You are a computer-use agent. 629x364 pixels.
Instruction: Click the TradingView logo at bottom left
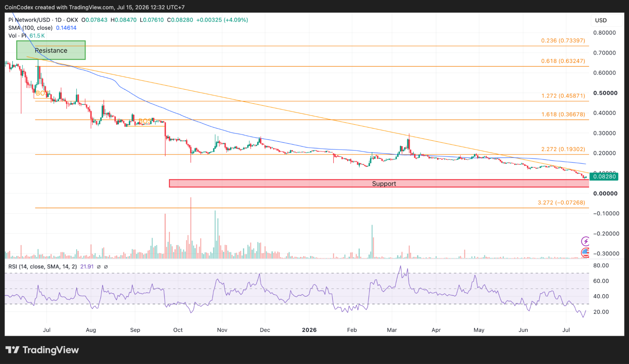[42, 350]
